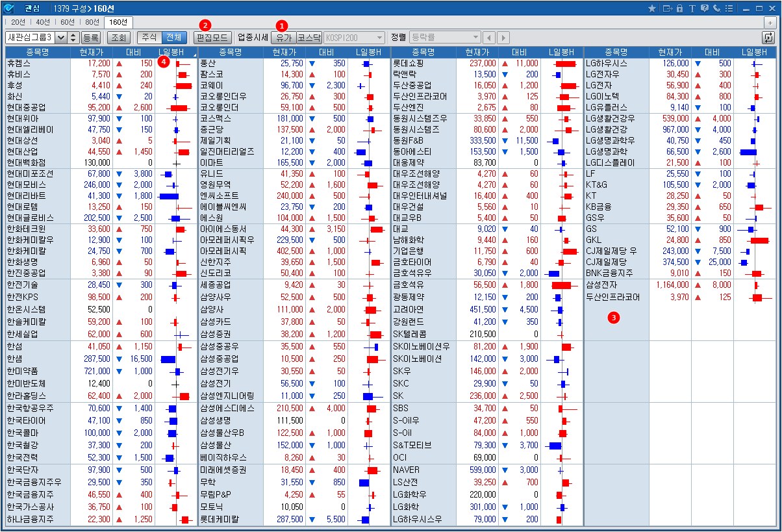Add a new tab with plus button

[x=770, y=23]
